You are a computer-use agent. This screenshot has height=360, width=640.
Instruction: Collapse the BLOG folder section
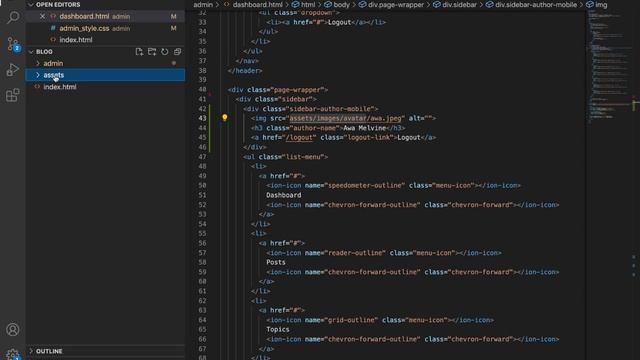[31, 52]
